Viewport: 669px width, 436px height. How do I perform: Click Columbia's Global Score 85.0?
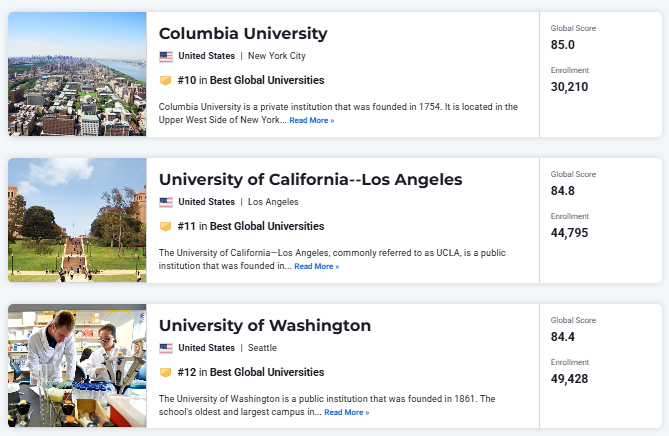tap(563, 45)
